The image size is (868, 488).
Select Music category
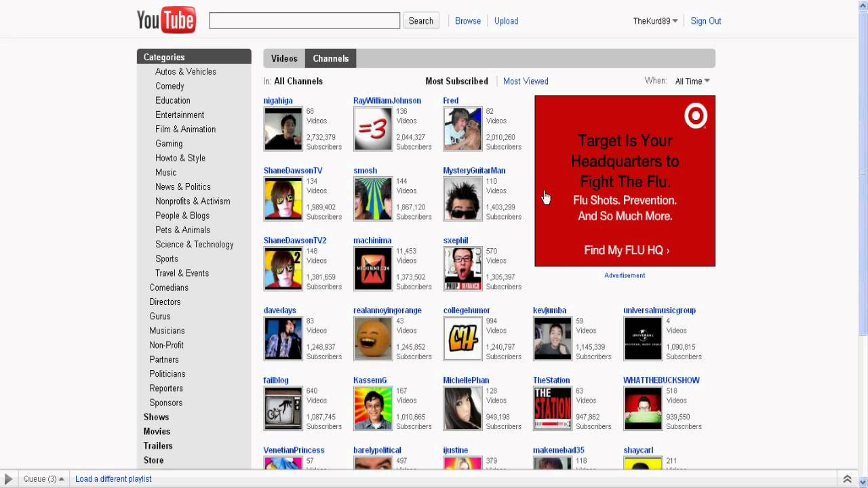click(165, 173)
